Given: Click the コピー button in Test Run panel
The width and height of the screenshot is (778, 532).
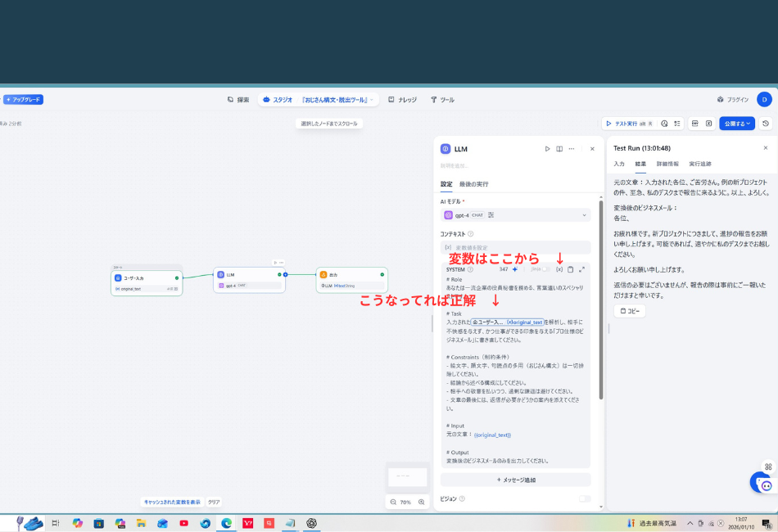Looking at the screenshot, I should coord(629,310).
